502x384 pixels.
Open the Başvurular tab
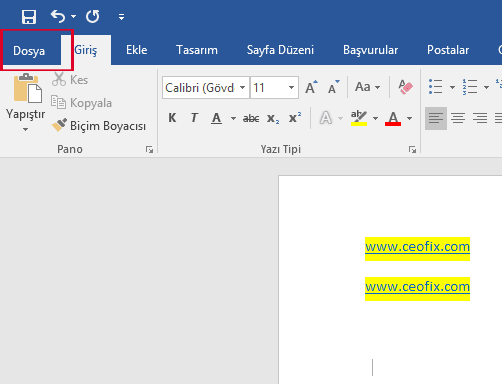tap(370, 50)
